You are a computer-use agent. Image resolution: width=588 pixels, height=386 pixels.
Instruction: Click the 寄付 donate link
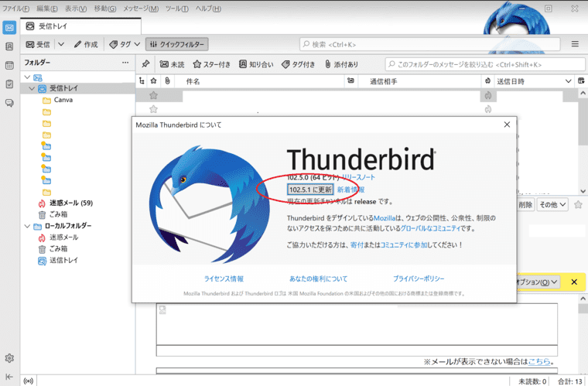[x=357, y=244]
